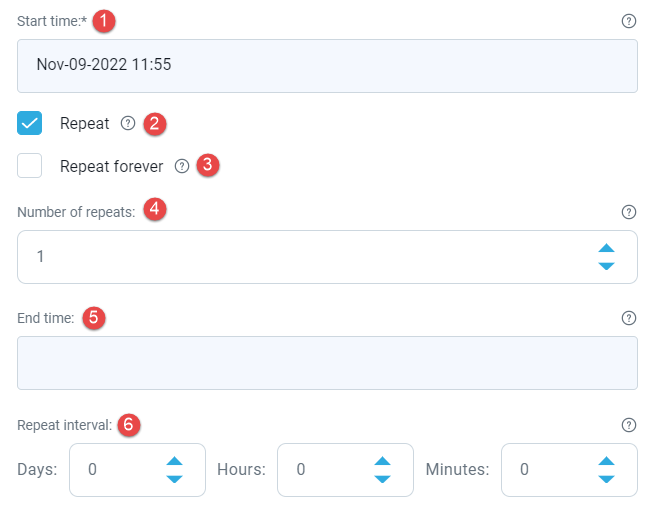The height and width of the screenshot is (505, 655).
Task: Increase the Hours interval value
Action: click(x=381, y=461)
